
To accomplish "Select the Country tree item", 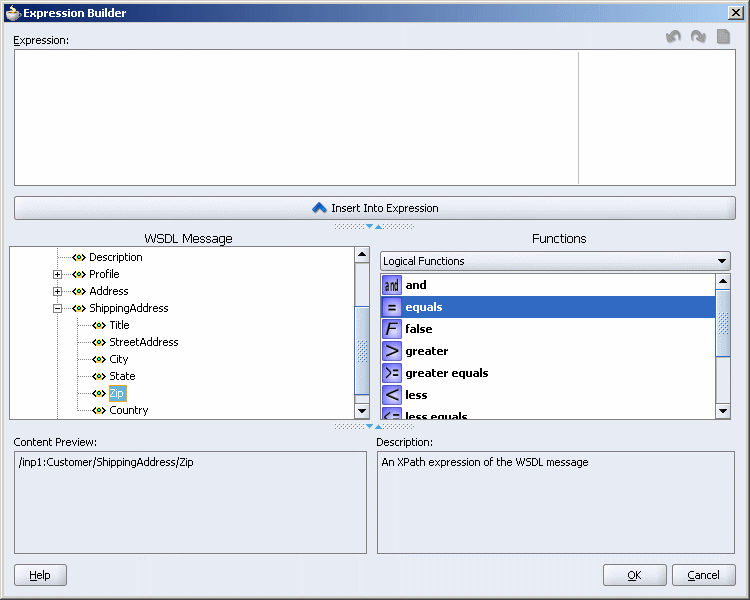I will [x=129, y=411].
